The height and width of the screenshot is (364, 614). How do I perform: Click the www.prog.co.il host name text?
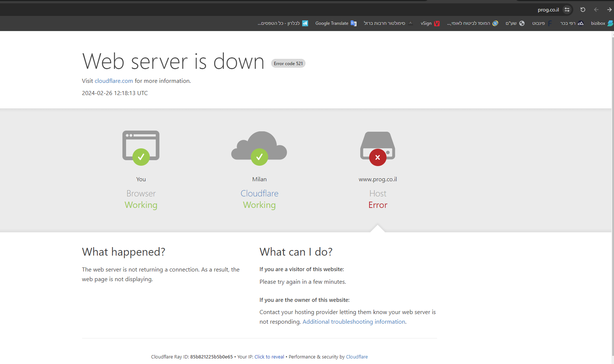click(378, 179)
